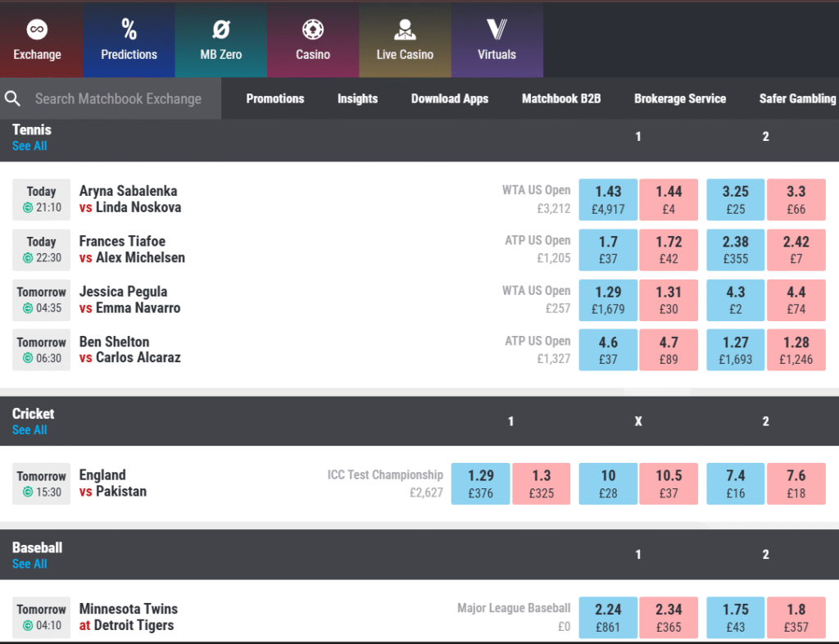Screen dimensions: 839x644
Task: Back the draw at 10 odds
Action: click(x=608, y=483)
